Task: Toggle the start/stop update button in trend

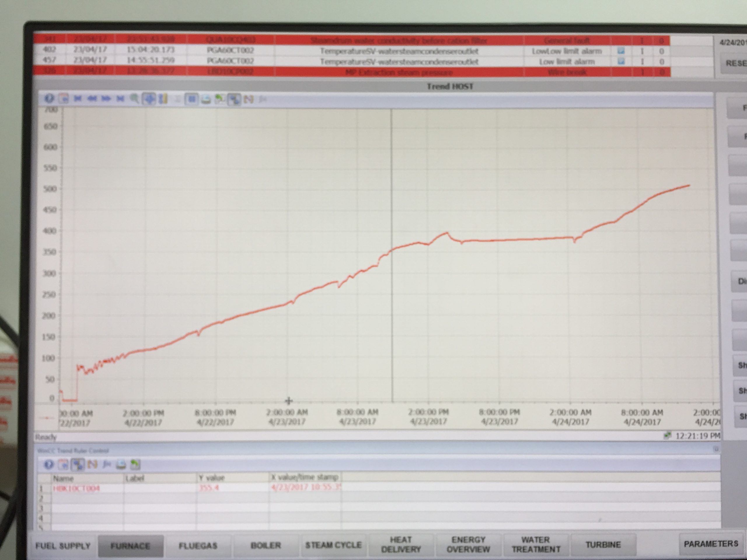Action: tap(191, 99)
